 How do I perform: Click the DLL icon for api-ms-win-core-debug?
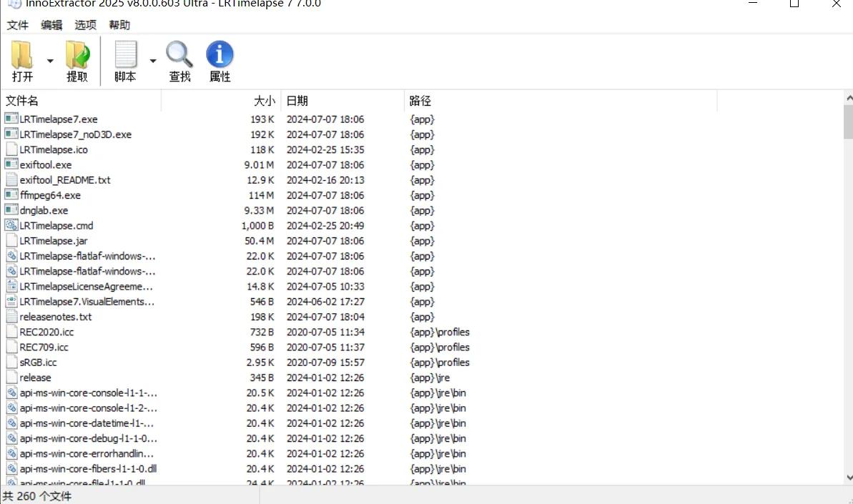point(11,438)
